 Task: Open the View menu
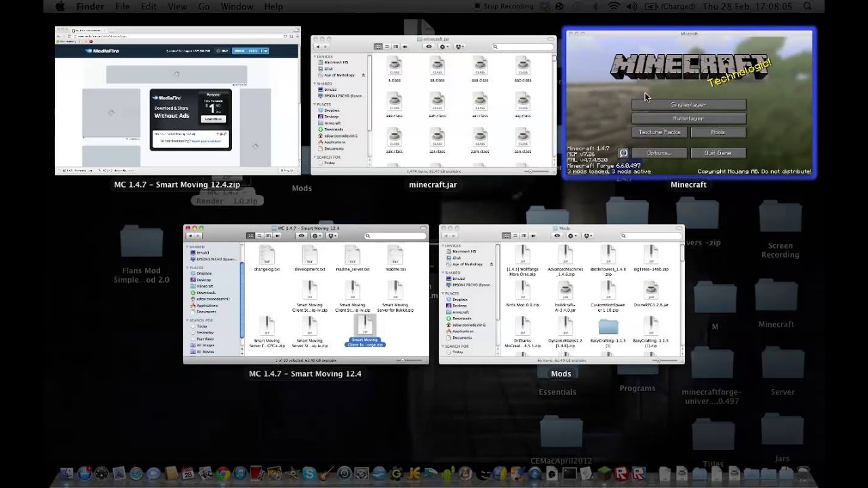(x=177, y=7)
